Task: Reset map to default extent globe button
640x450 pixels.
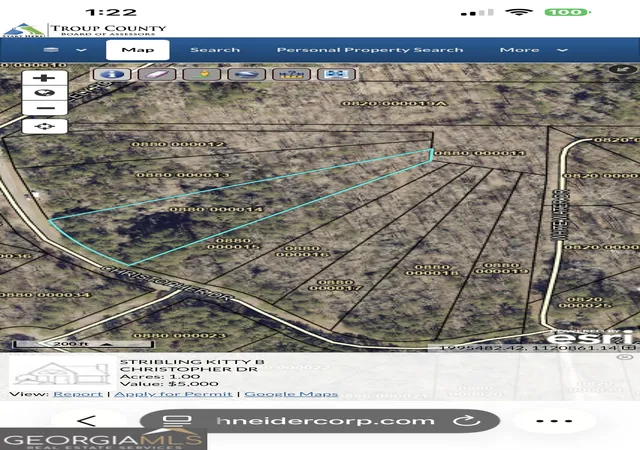Action: (x=44, y=93)
